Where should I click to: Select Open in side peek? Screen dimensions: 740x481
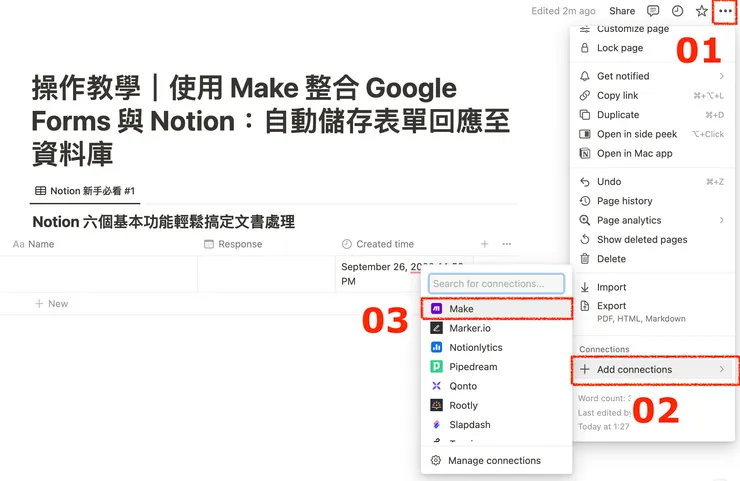652,134
